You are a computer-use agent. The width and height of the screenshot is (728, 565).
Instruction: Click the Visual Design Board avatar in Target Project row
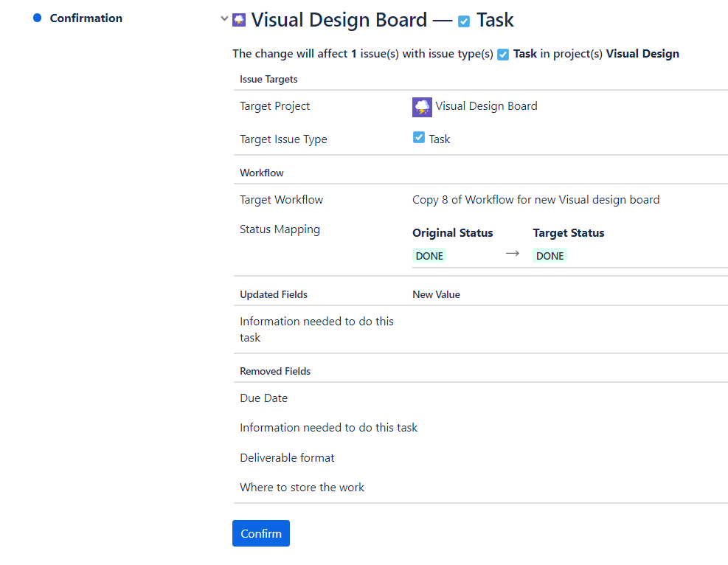(422, 107)
